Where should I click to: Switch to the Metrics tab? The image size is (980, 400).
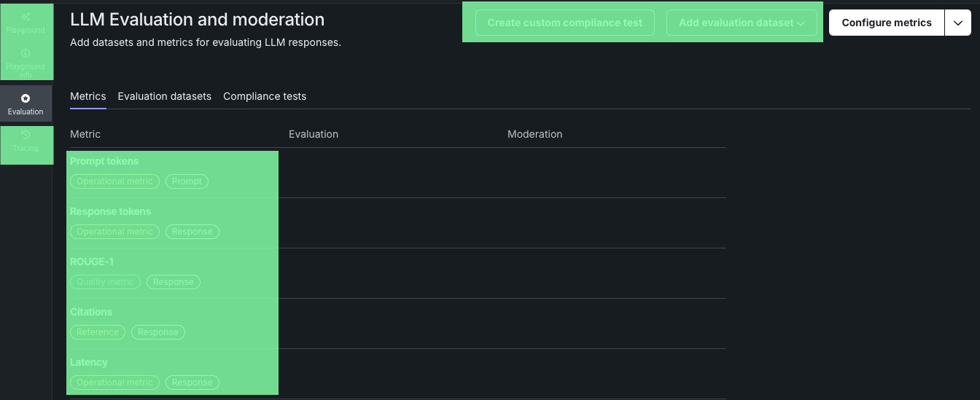pyautogui.click(x=87, y=96)
